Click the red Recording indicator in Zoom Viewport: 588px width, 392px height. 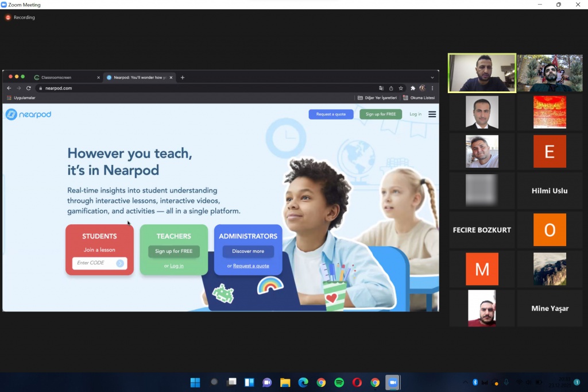point(20,17)
